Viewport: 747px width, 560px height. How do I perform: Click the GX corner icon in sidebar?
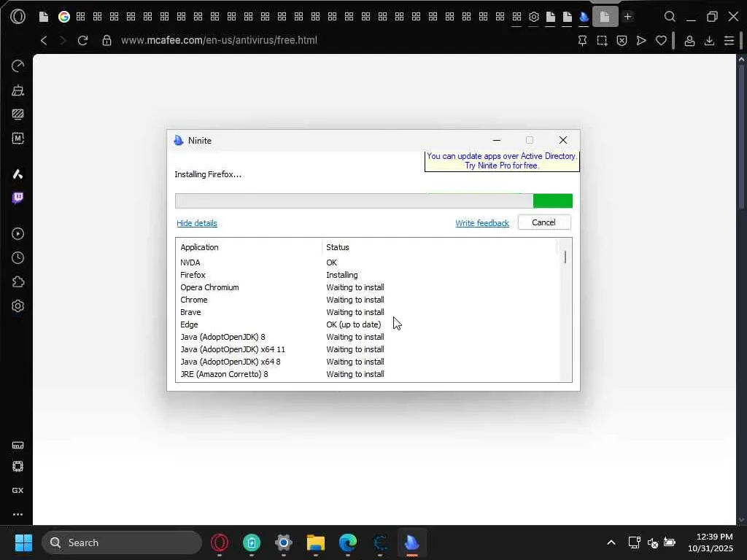click(18, 491)
